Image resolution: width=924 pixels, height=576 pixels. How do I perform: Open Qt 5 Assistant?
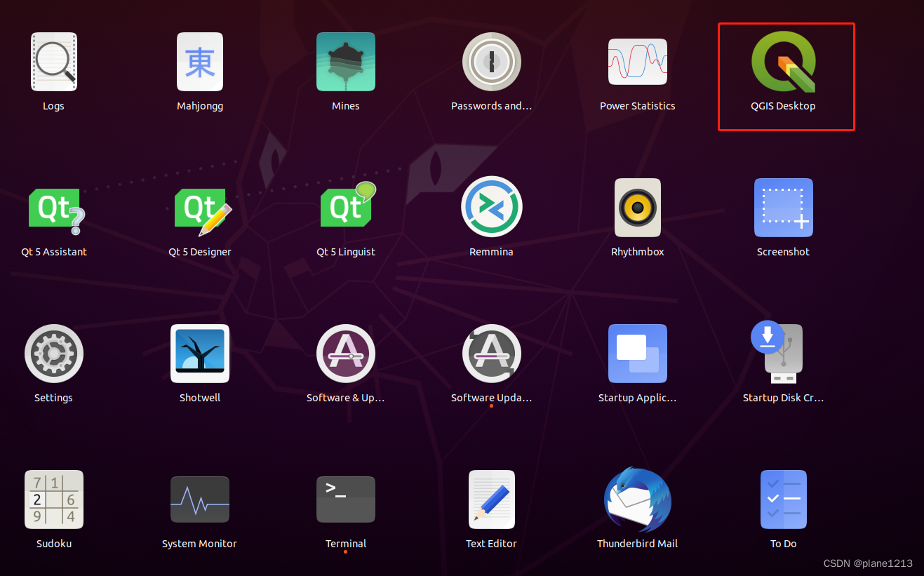pyautogui.click(x=54, y=207)
